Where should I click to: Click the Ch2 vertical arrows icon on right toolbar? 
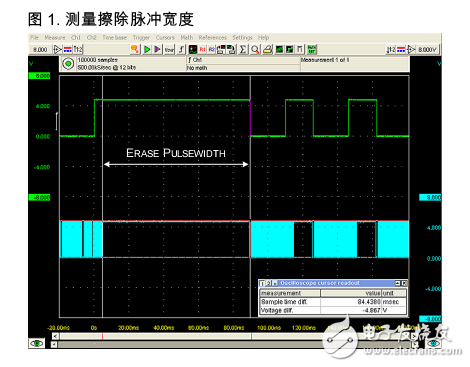pos(391,50)
